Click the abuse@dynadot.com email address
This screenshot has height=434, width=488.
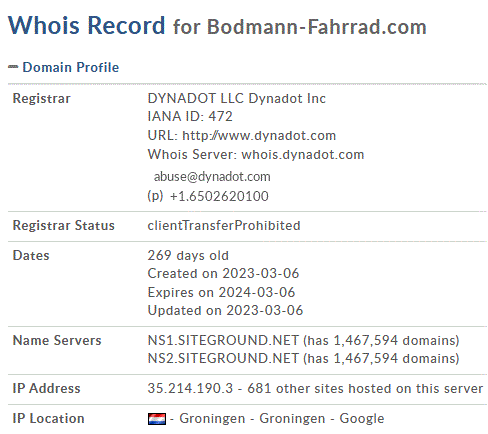coord(212,177)
